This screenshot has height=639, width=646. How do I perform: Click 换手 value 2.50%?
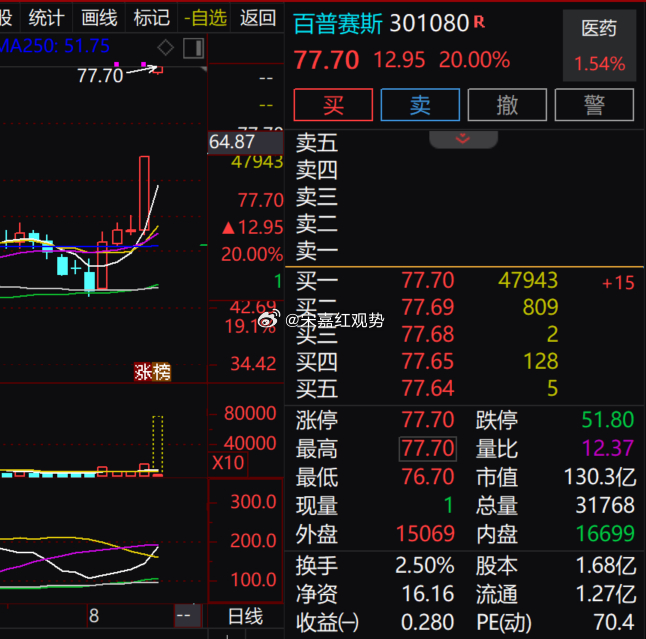pos(425,566)
